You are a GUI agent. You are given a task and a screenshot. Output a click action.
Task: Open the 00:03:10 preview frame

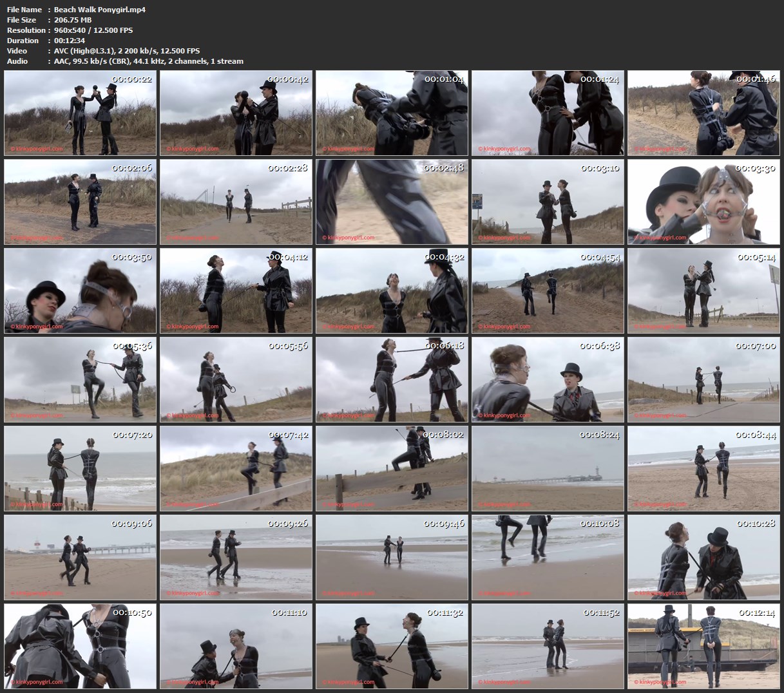click(x=548, y=202)
